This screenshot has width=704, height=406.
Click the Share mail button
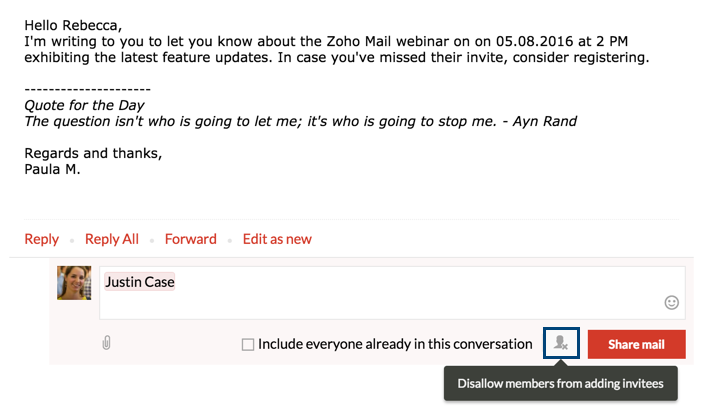point(636,344)
